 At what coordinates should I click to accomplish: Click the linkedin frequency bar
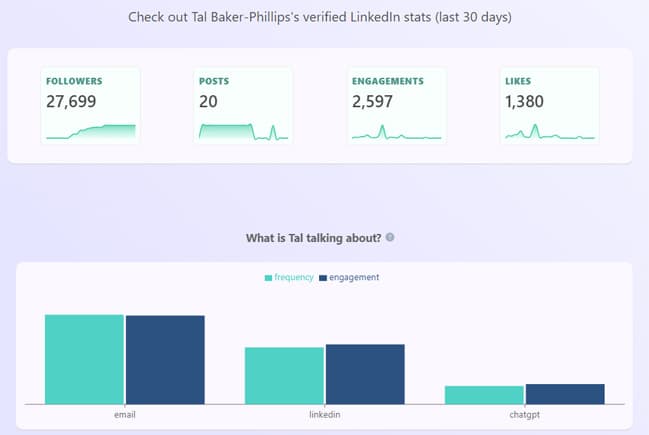tap(284, 375)
